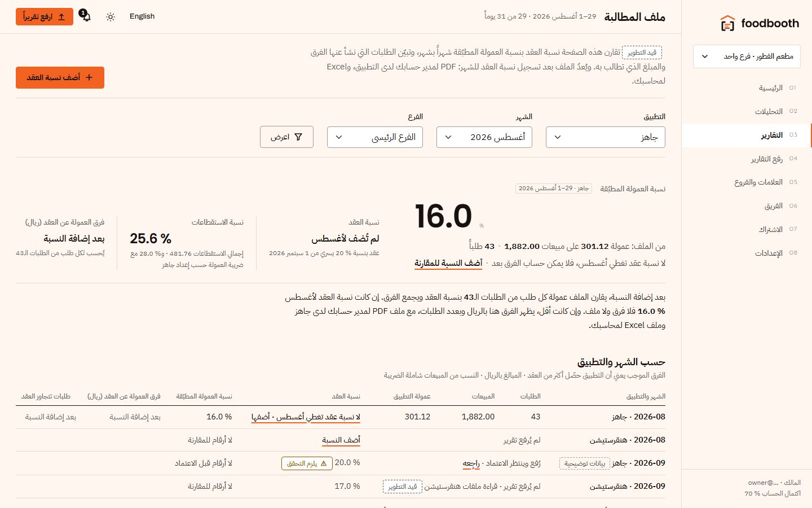Open الفريق in the sidebar

(x=747, y=206)
